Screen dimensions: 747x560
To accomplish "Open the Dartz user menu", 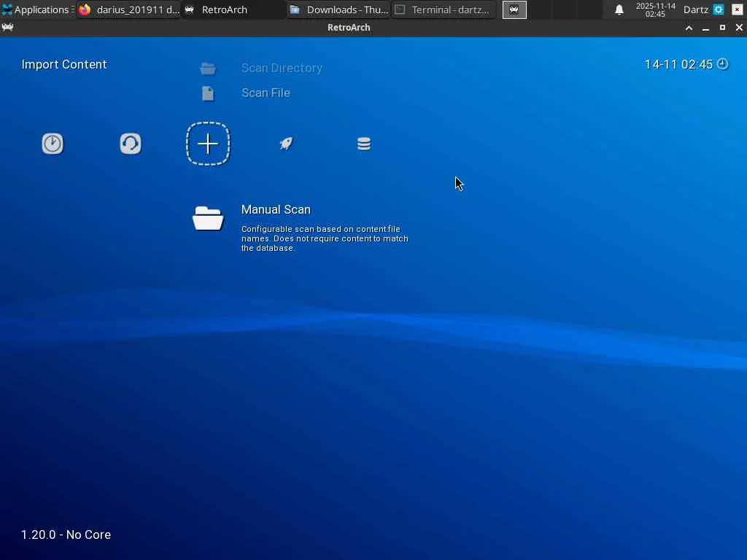I will coord(696,9).
